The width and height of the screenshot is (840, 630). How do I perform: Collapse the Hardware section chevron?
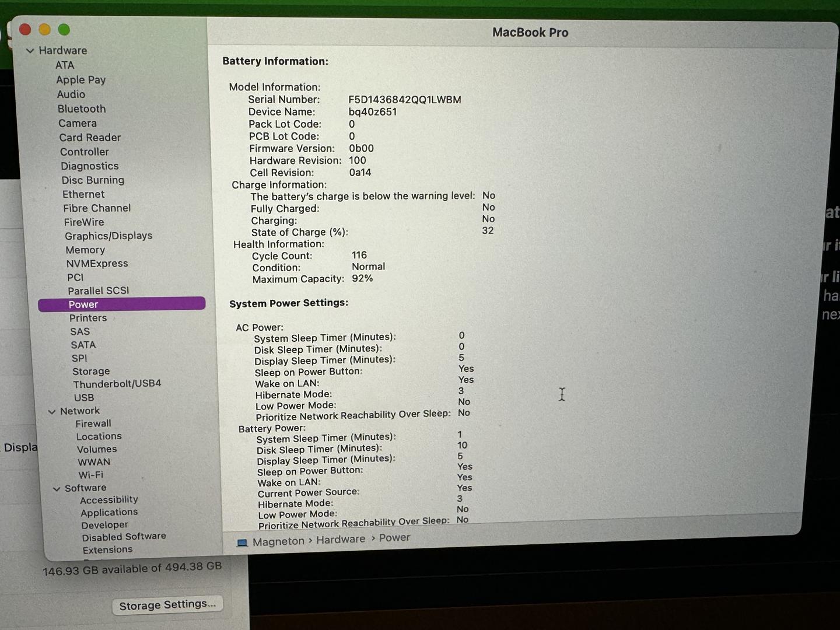coord(30,51)
